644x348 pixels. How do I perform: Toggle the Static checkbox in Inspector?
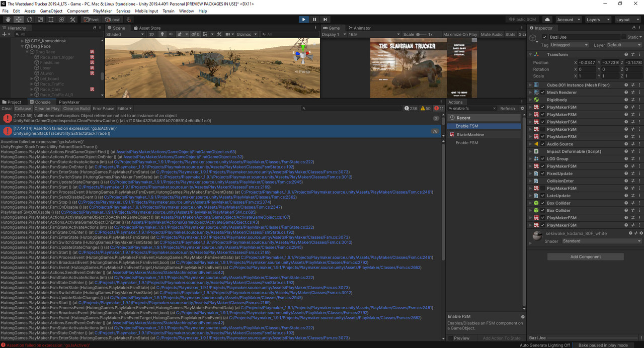tap(624, 37)
